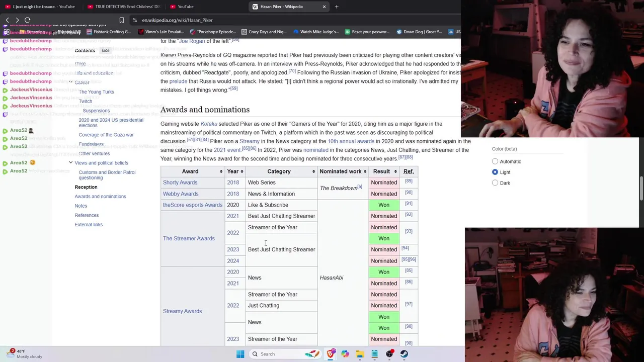Jump to Suspensions in contents
This screenshot has width=644, height=362.
click(x=96, y=111)
